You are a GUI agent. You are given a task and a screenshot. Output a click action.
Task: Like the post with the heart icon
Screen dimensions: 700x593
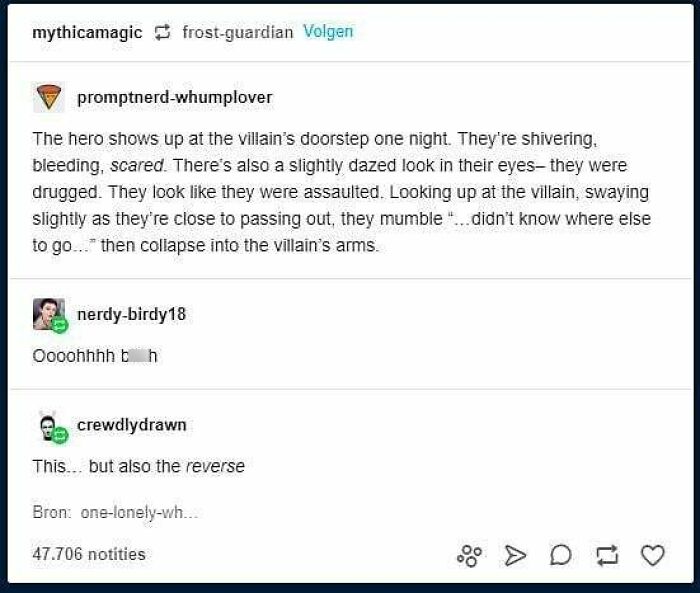click(x=652, y=555)
